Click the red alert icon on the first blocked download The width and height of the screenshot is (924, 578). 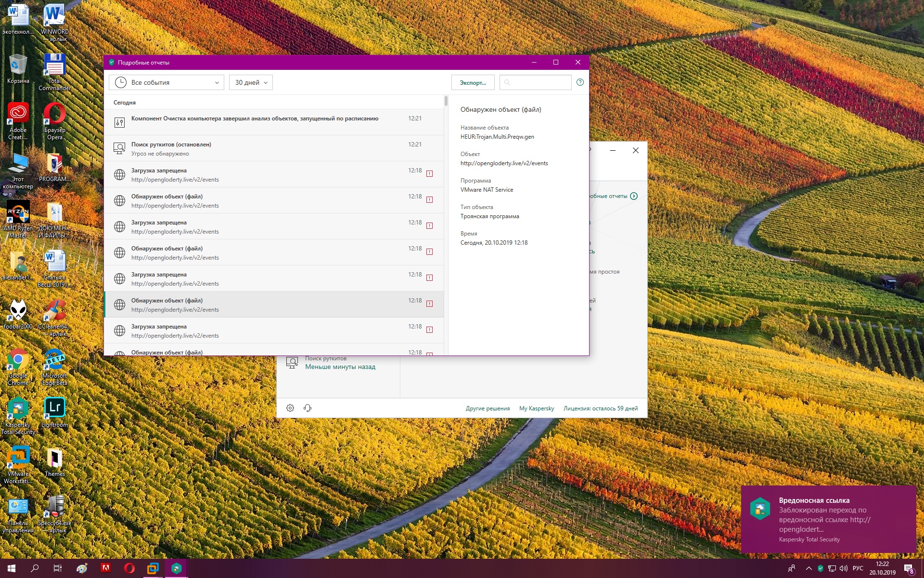(x=429, y=173)
